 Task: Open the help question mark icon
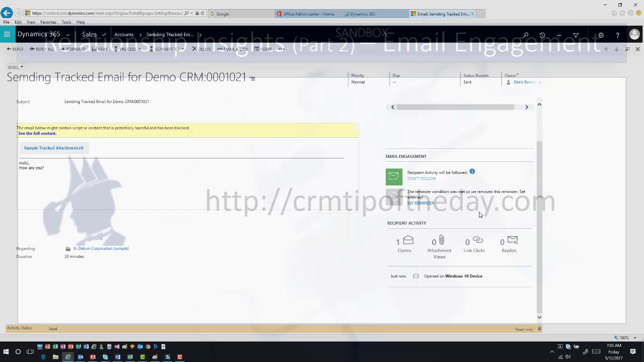(x=617, y=35)
